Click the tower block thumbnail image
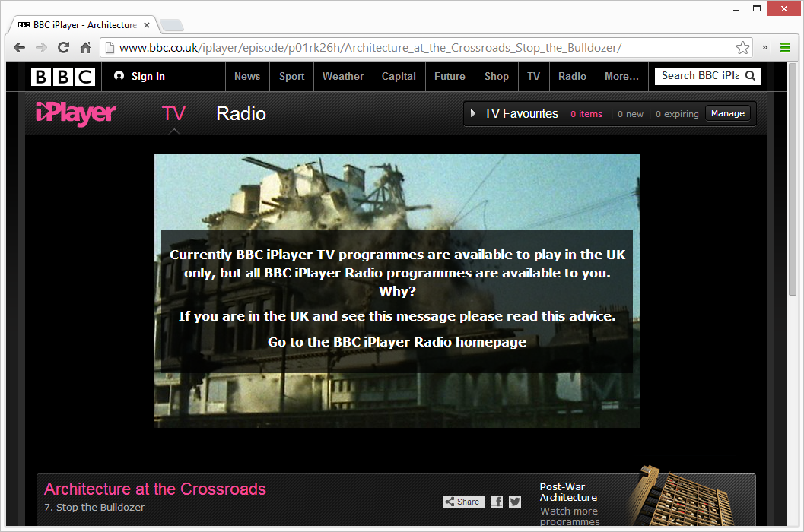 click(x=684, y=496)
